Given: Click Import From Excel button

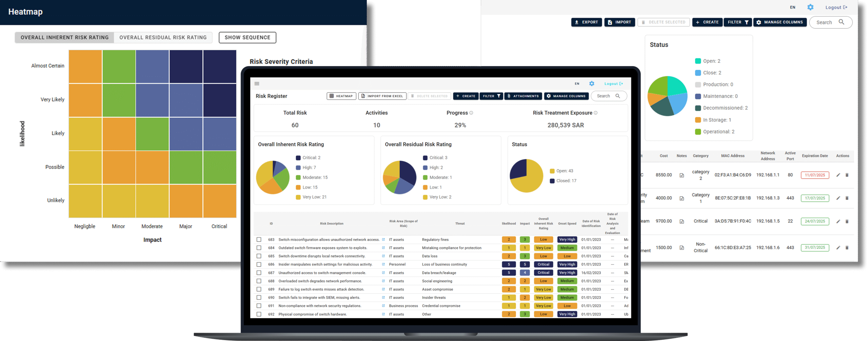Looking at the screenshot, I should 382,96.
